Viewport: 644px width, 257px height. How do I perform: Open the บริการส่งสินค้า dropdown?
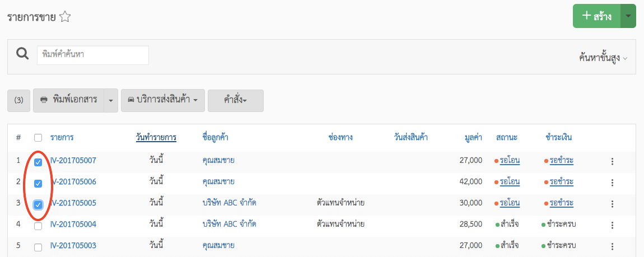pos(162,100)
